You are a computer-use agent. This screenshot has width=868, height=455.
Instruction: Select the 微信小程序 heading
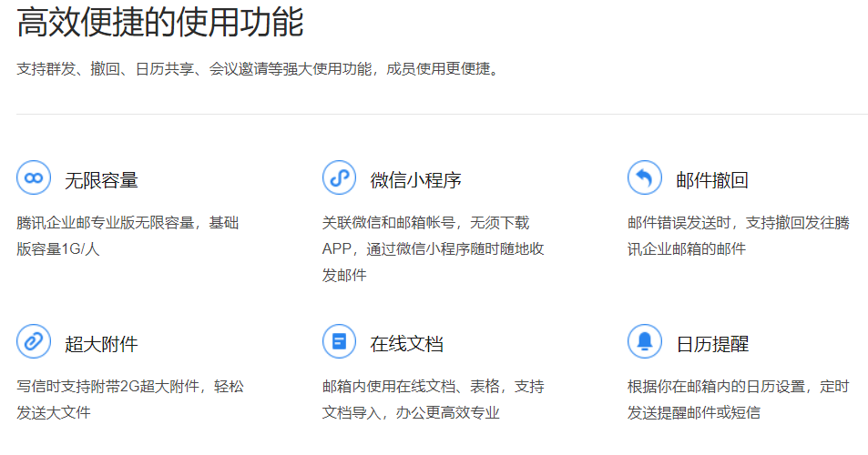(x=415, y=180)
